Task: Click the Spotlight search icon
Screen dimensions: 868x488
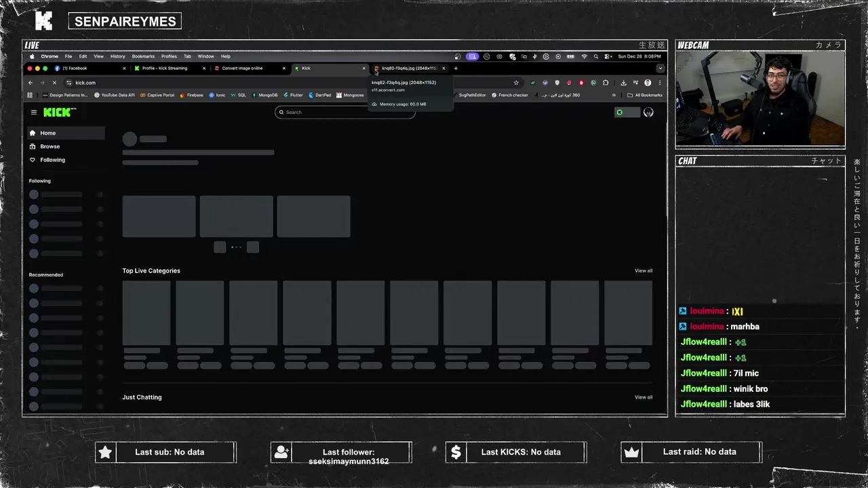Action: coord(595,56)
